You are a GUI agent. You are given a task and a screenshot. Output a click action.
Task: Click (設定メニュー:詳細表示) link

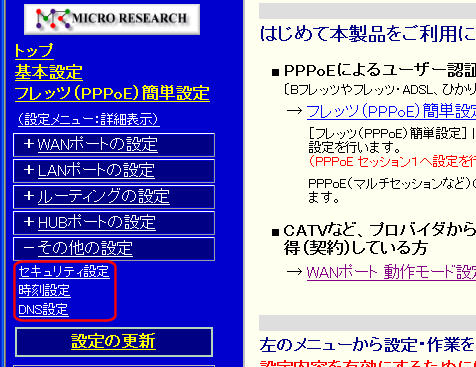point(89,119)
